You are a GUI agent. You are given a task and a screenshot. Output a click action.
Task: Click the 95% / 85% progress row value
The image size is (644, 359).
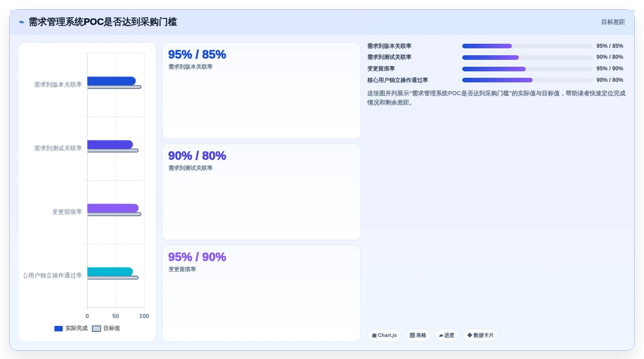(x=610, y=46)
